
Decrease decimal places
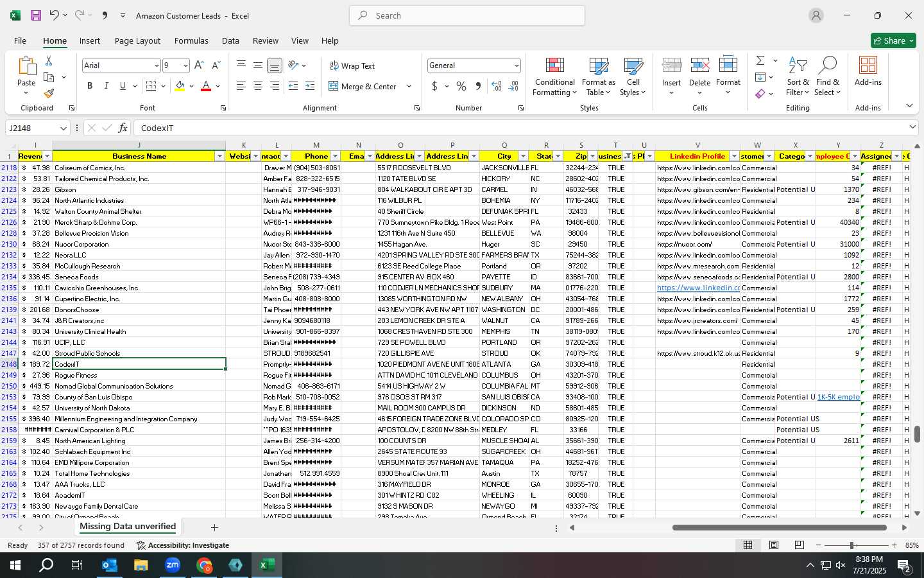513,86
